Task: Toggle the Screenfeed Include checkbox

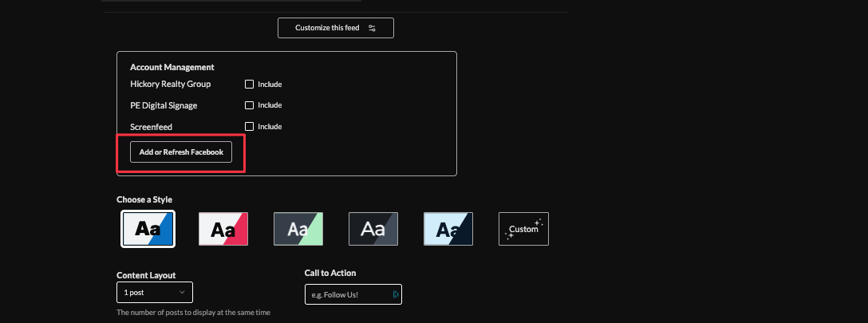Action: [249, 126]
